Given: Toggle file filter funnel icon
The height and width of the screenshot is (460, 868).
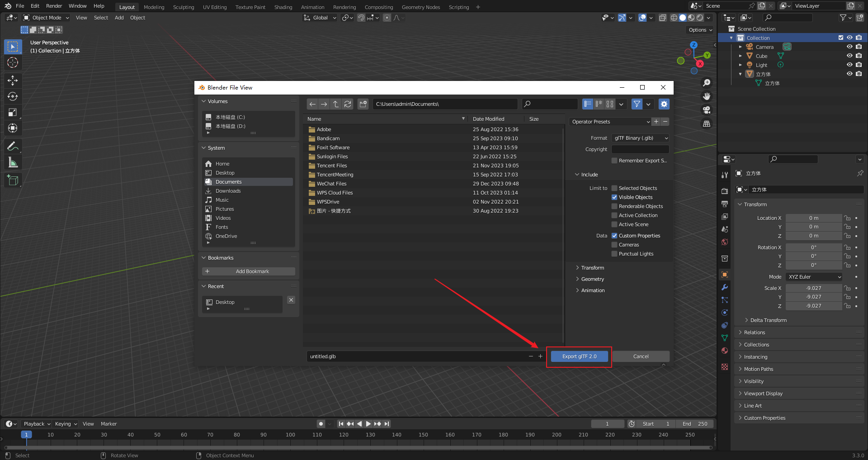Looking at the screenshot, I should point(637,104).
